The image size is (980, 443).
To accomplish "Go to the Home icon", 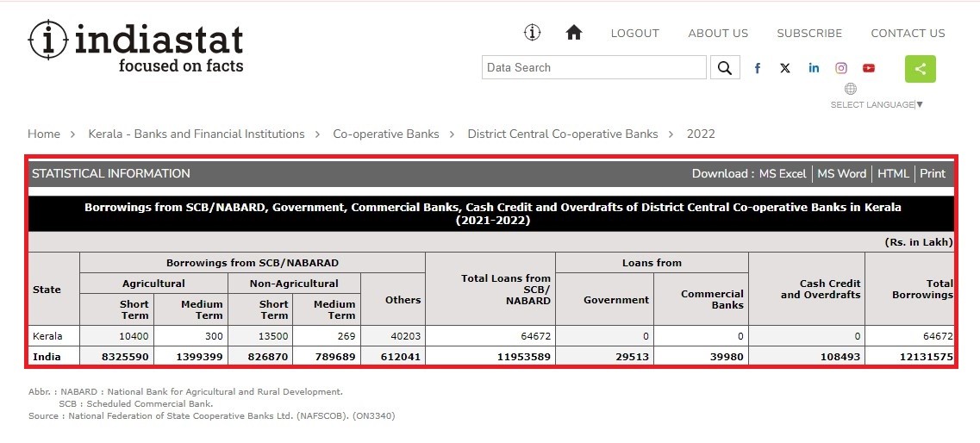I will (574, 33).
